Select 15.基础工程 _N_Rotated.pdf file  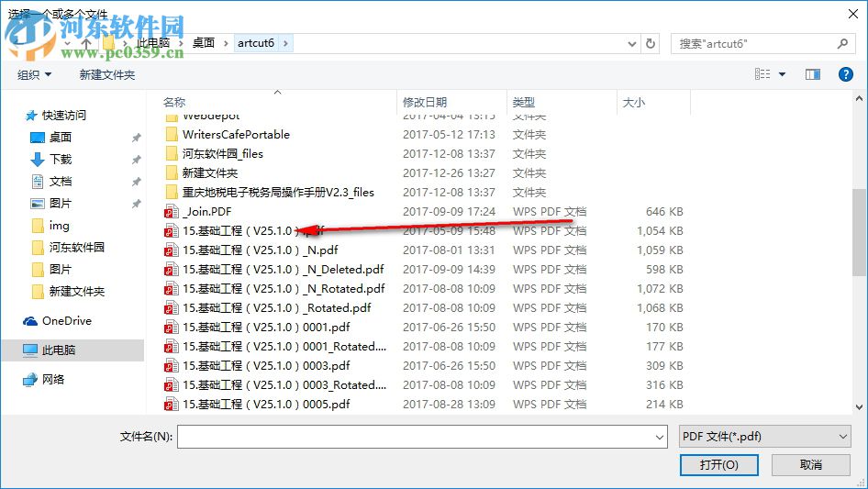(284, 289)
